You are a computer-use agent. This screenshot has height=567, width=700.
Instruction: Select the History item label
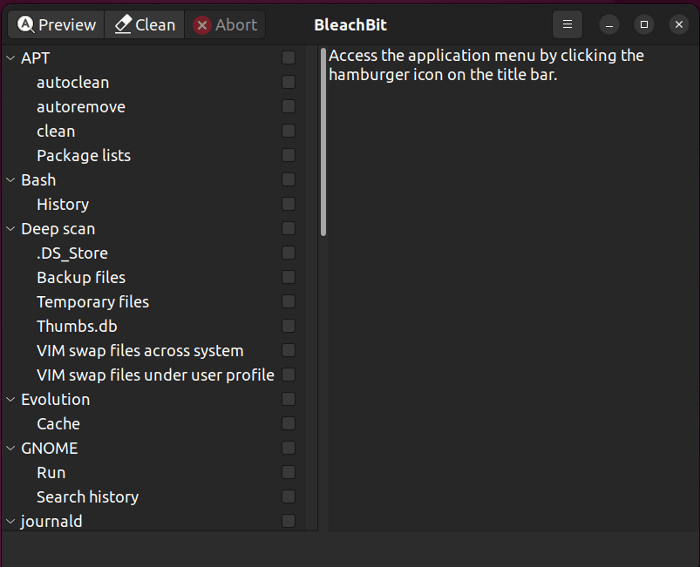[x=62, y=204]
